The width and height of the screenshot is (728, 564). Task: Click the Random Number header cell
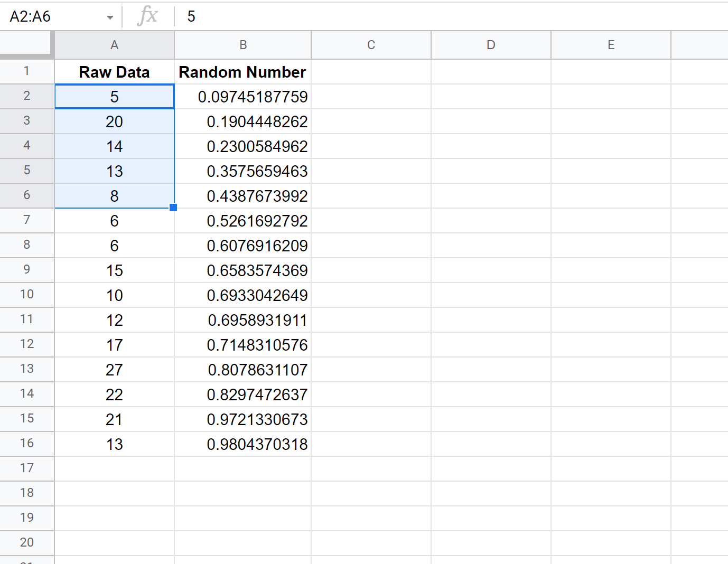[x=242, y=72]
